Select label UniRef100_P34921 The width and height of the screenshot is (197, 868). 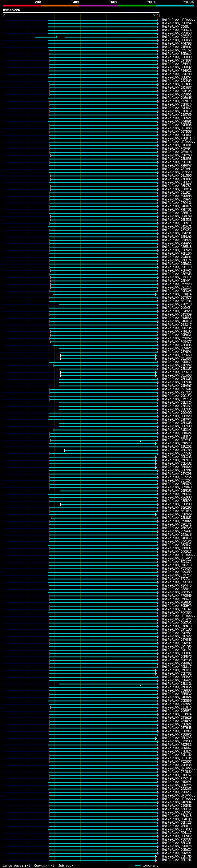[177, 64]
